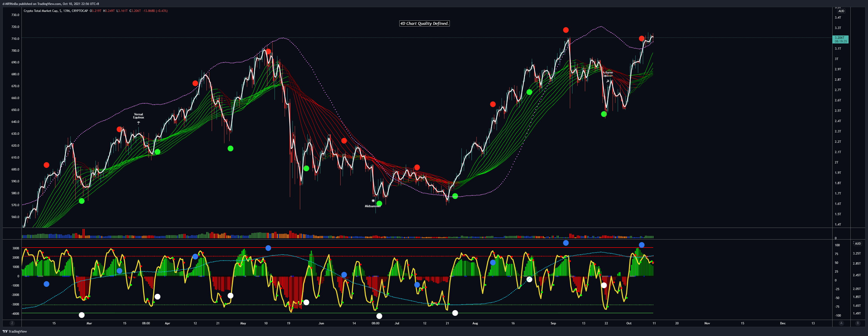
Task: Click the Midsummer label near the June low
Action: tap(373, 206)
